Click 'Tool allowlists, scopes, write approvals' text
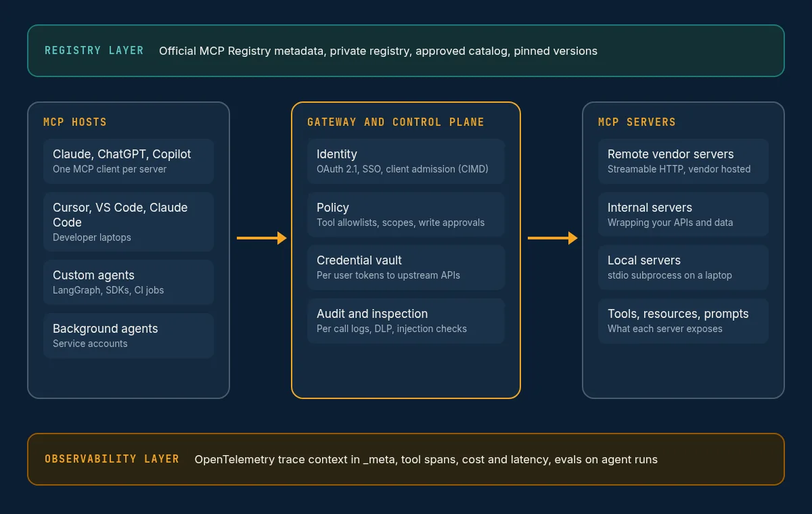 click(x=401, y=223)
